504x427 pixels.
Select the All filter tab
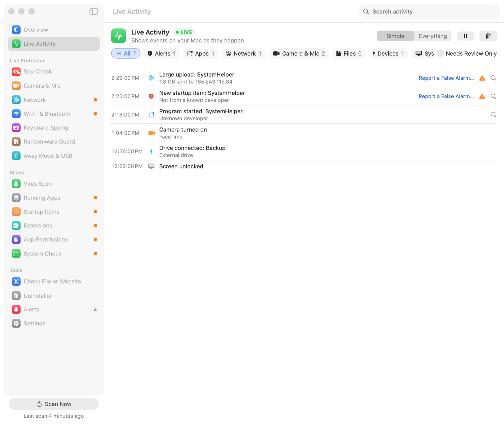(x=126, y=53)
